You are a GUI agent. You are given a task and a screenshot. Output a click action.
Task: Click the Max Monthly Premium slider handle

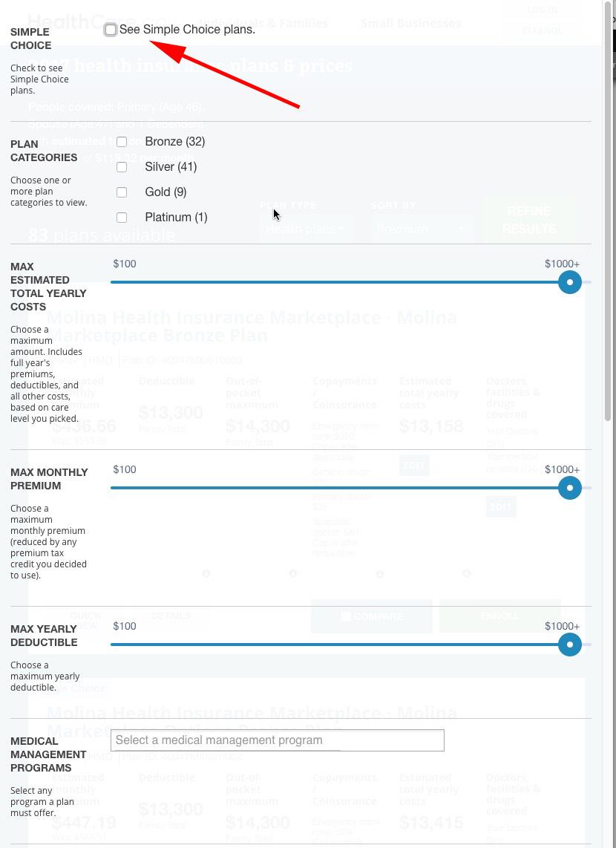pyautogui.click(x=569, y=488)
